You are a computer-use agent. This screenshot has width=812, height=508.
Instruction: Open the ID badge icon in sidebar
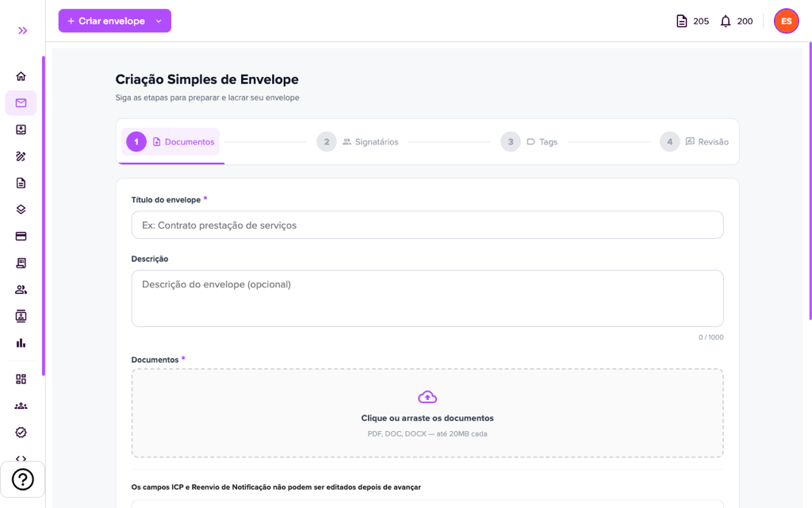21,316
